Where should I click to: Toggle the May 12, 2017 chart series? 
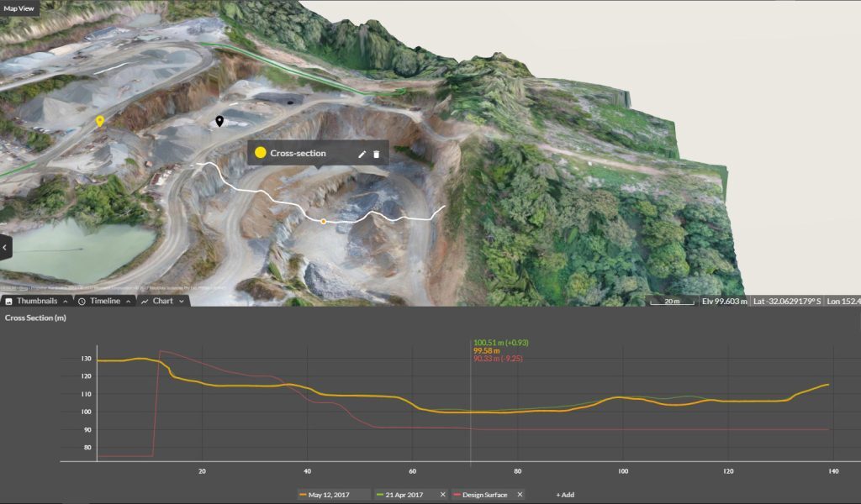(x=329, y=496)
